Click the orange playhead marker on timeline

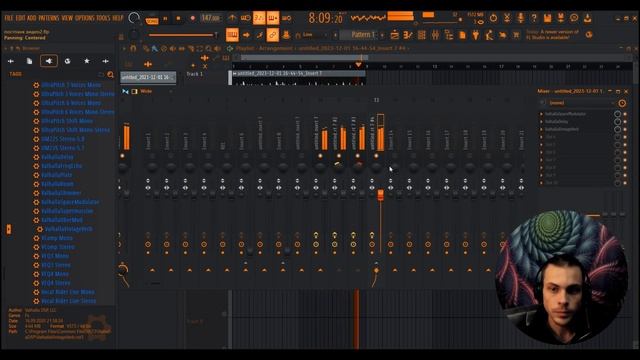pos(358,65)
